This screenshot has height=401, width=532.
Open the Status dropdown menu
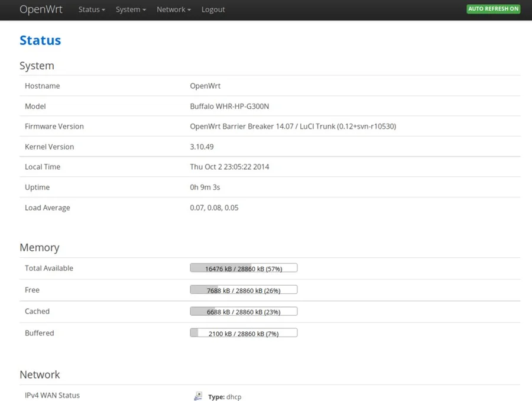click(92, 9)
